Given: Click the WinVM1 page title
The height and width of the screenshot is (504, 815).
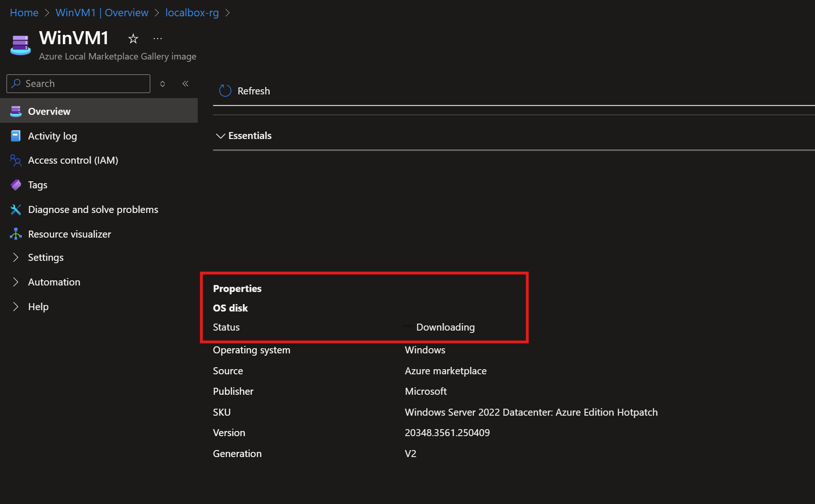Looking at the screenshot, I should (x=74, y=38).
